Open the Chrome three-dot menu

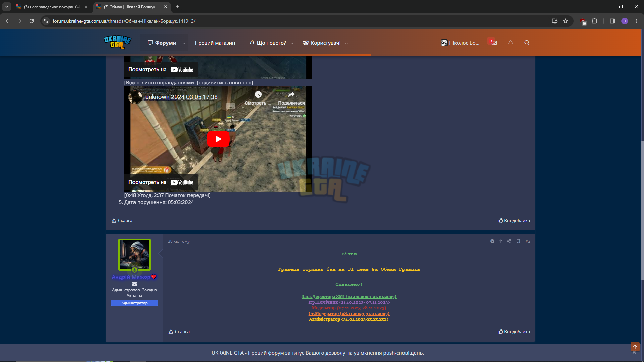coord(637,21)
